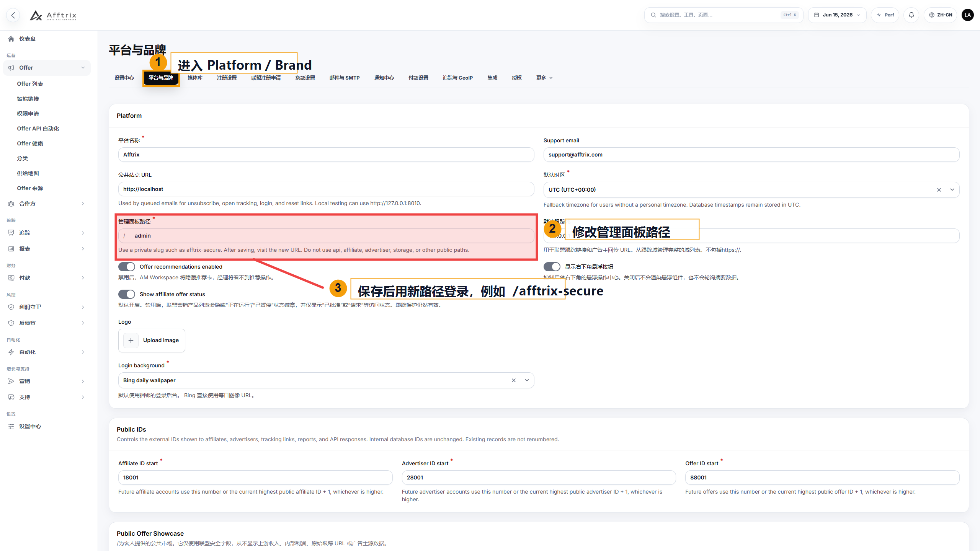Click the 付款 payment icon in the sidebar
Viewport: 980px width, 551px height.
(x=11, y=278)
